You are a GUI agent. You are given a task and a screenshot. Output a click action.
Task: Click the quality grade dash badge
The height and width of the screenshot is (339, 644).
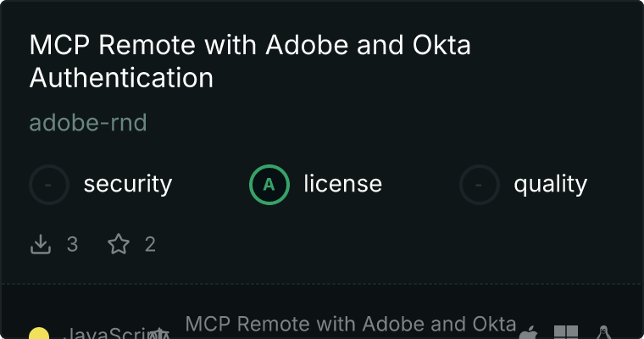click(480, 184)
